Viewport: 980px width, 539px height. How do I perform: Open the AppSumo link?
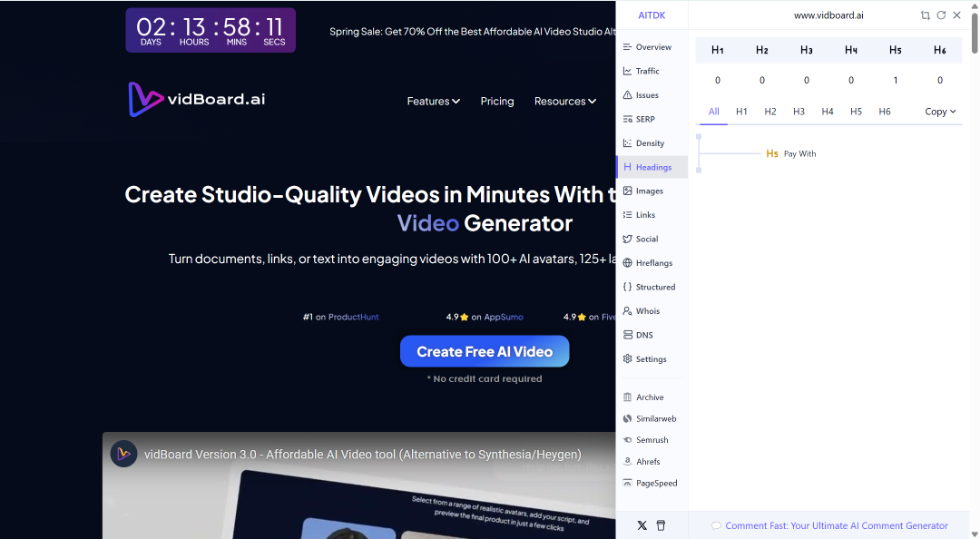(x=504, y=317)
